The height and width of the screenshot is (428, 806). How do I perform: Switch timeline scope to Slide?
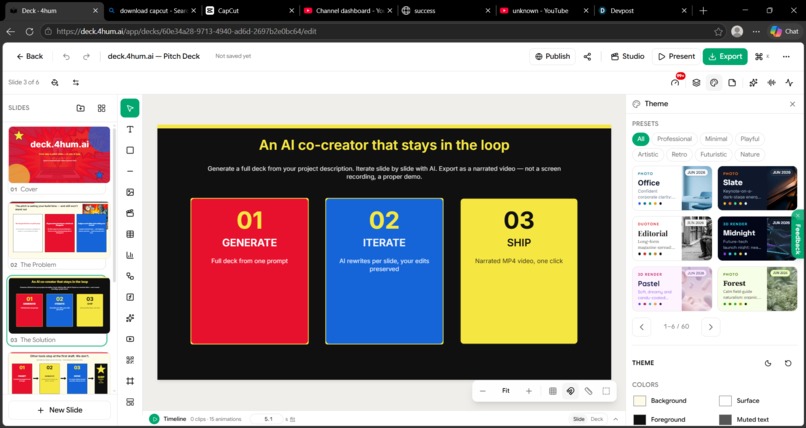[x=579, y=419]
